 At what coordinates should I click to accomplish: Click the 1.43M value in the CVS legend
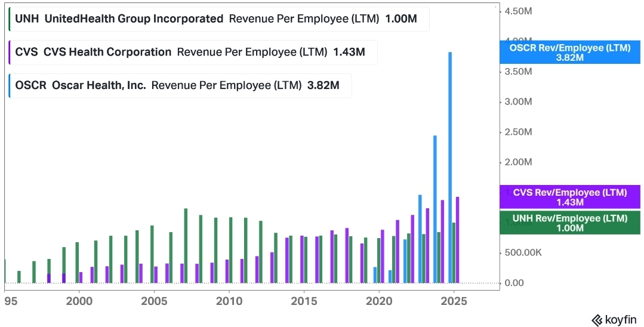[349, 52]
